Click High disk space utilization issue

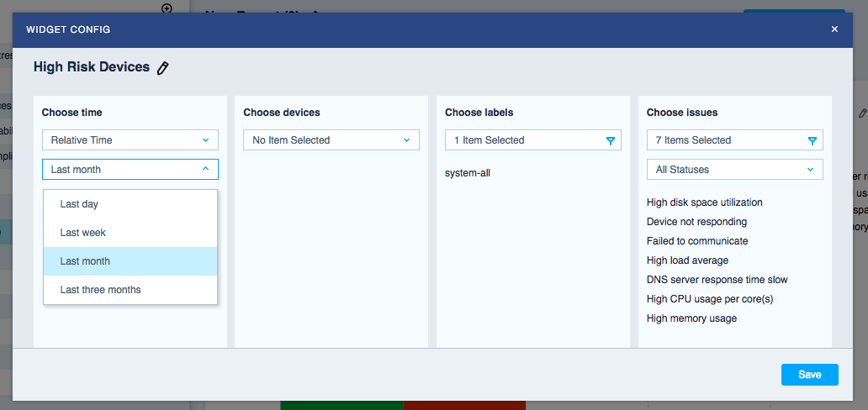tap(704, 202)
